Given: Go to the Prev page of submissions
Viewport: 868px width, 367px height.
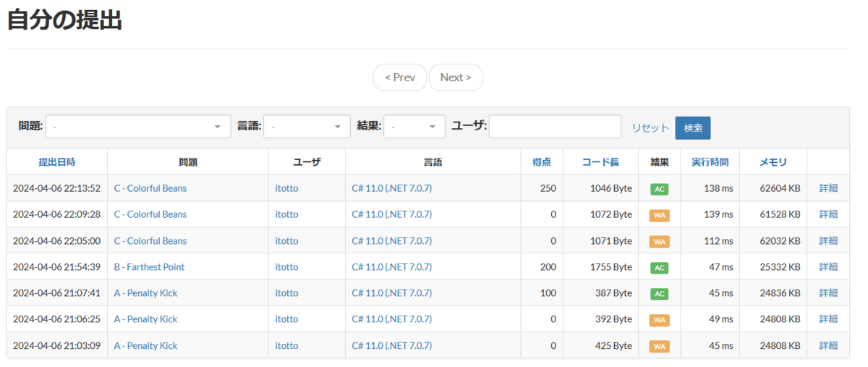Looking at the screenshot, I should coord(399,77).
